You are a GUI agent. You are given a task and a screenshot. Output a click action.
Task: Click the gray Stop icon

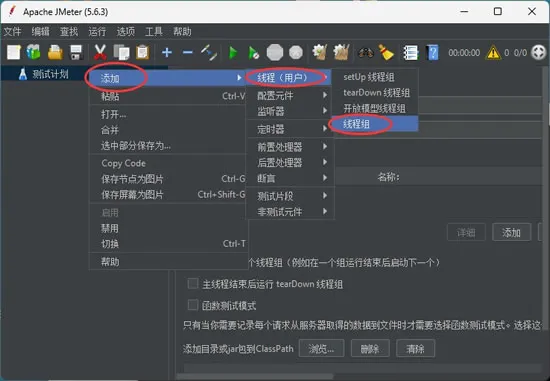click(x=275, y=53)
